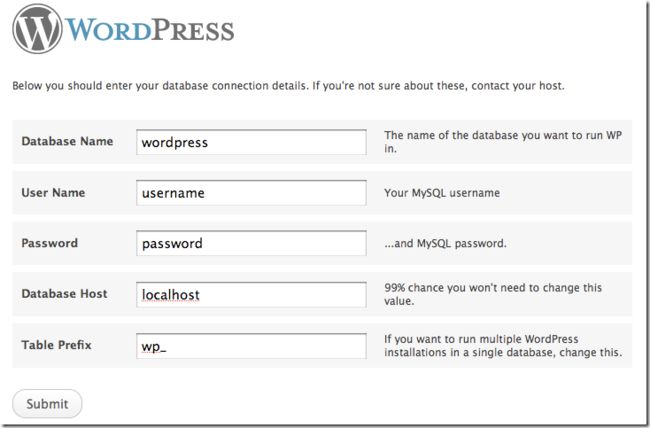Click the Database Name input field
Viewport: 650px width, 428px height.
pyautogui.click(x=251, y=142)
